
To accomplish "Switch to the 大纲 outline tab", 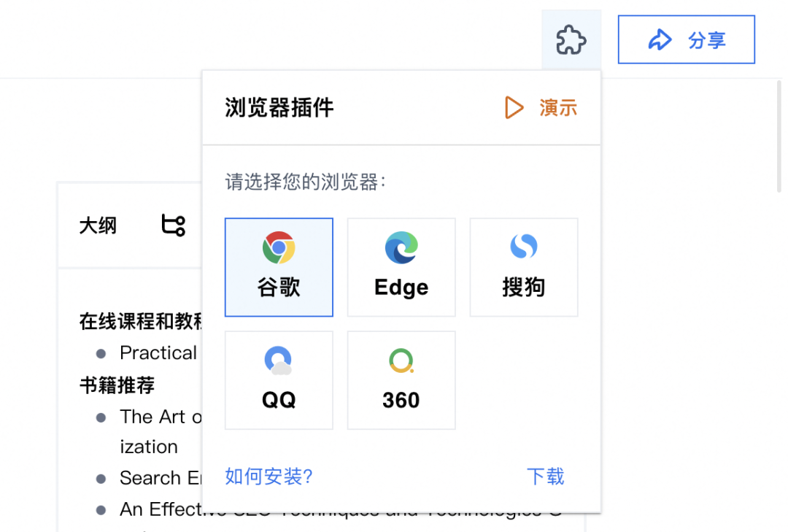I will coord(98,225).
